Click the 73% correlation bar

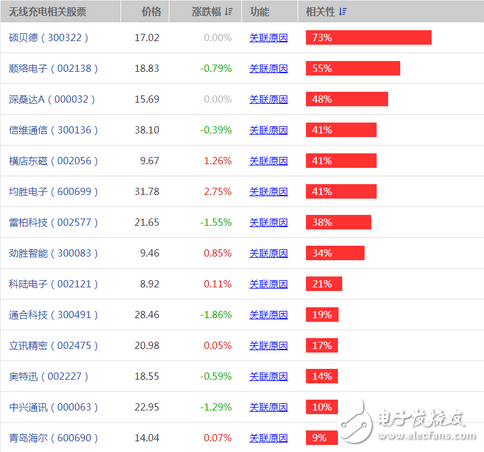click(x=369, y=37)
